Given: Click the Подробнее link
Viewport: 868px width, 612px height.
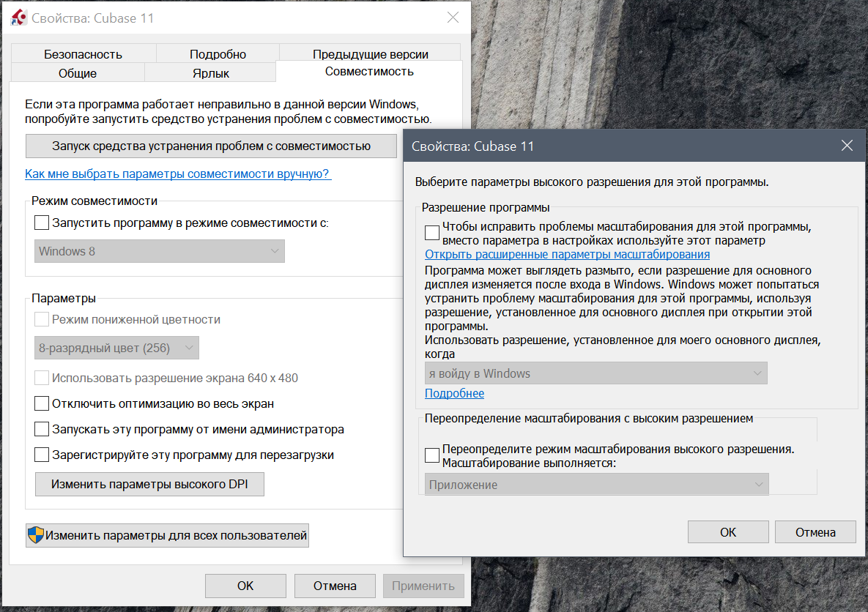Looking at the screenshot, I should [x=454, y=393].
